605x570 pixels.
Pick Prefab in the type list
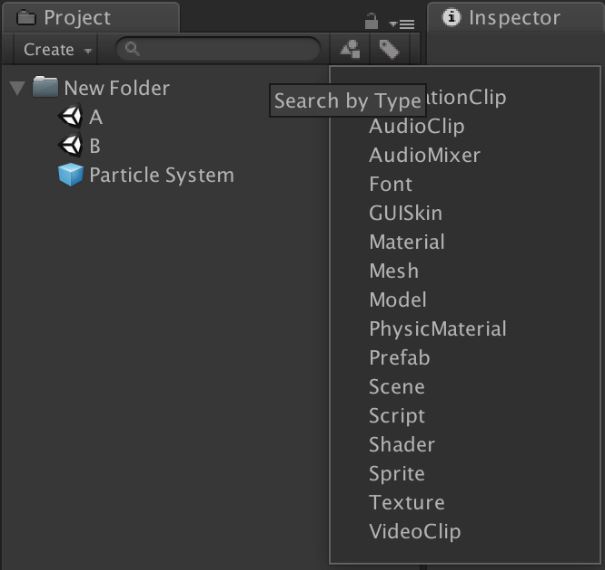click(x=399, y=357)
